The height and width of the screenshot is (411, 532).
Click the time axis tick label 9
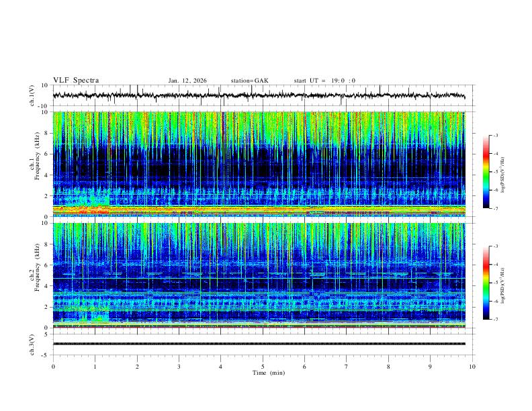[430, 367]
